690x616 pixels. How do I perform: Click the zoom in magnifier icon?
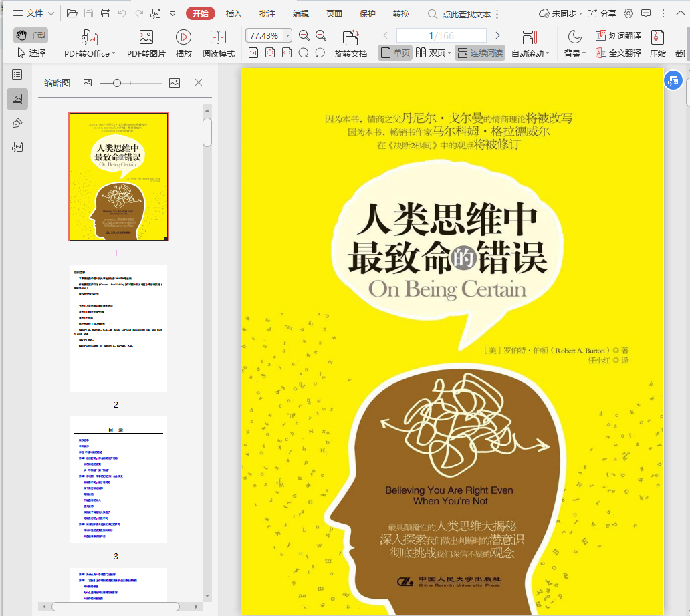click(321, 35)
